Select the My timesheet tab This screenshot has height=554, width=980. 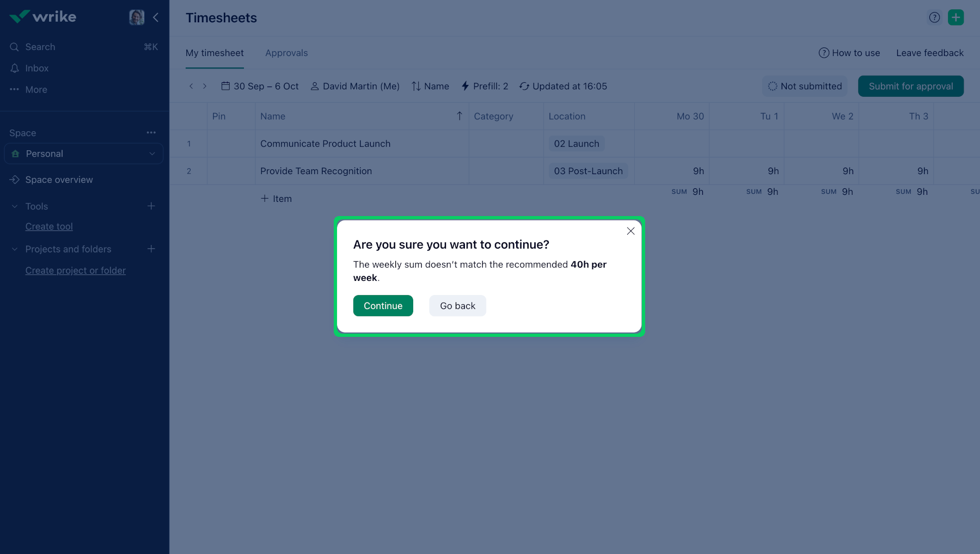[x=215, y=53]
